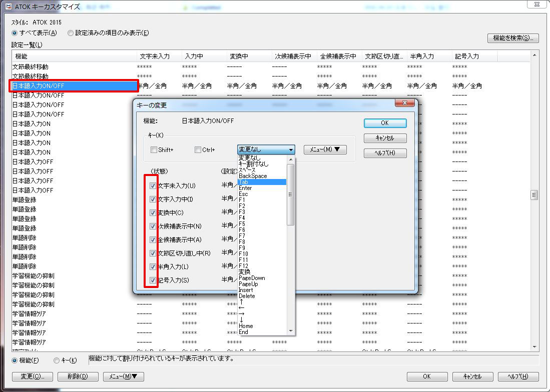Image resolution: width=550 pixels, height=392 pixels.
Task: Select the highlighted 日本語入力ON/OFF row
Action: (x=74, y=86)
